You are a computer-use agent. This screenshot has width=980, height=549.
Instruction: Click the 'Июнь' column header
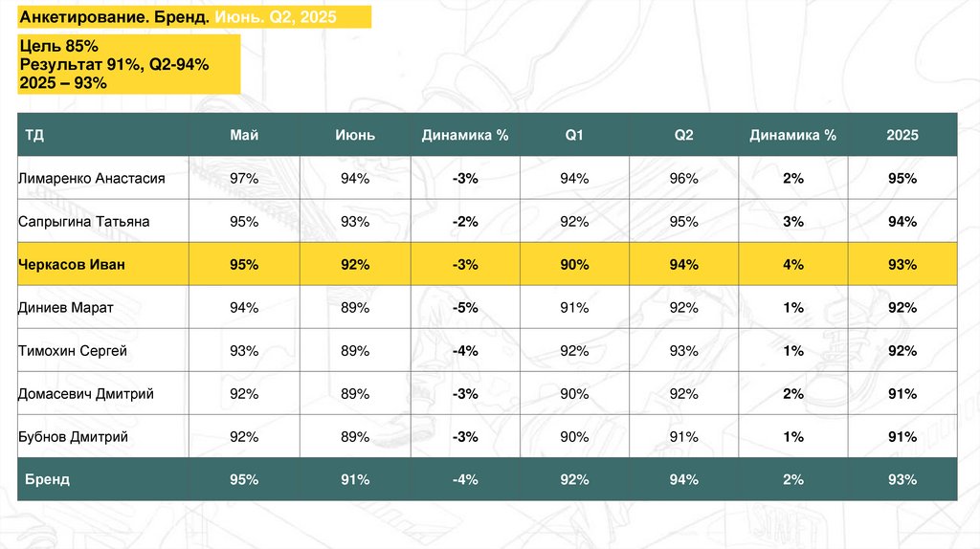coord(354,135)
